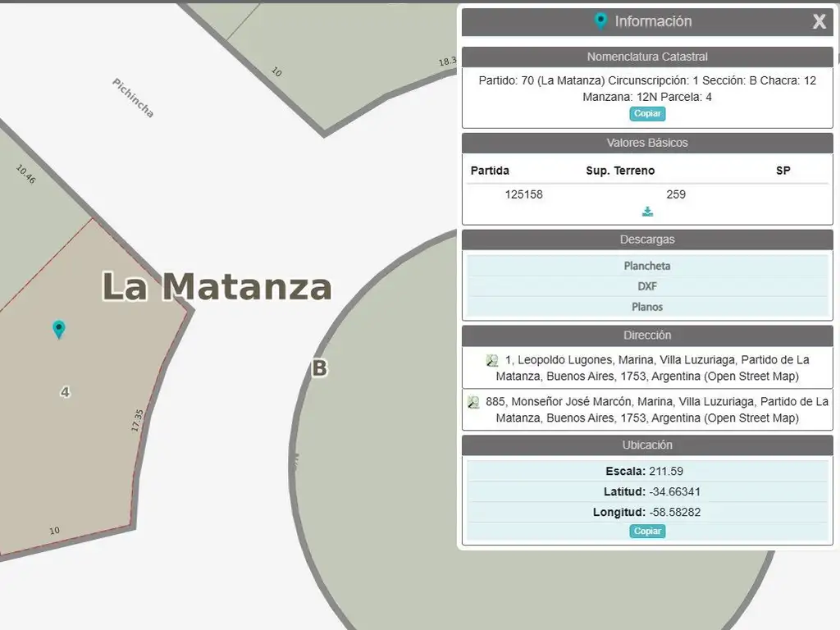Toggle the Descargas section header

647,240
